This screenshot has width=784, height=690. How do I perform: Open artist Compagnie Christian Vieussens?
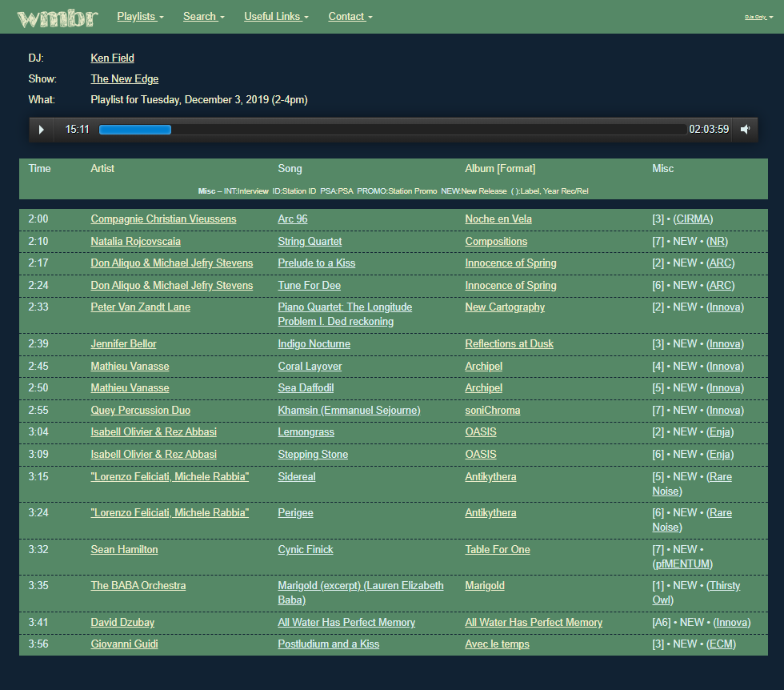[163, 219]
